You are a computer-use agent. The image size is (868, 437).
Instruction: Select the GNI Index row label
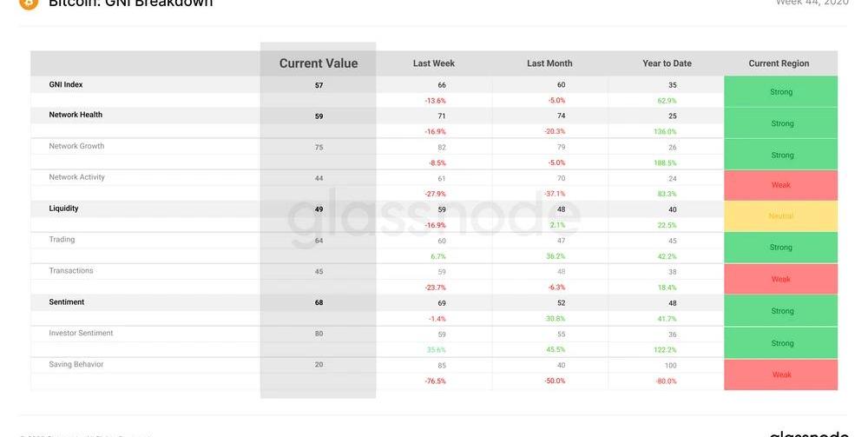click(x=66, y=85)
